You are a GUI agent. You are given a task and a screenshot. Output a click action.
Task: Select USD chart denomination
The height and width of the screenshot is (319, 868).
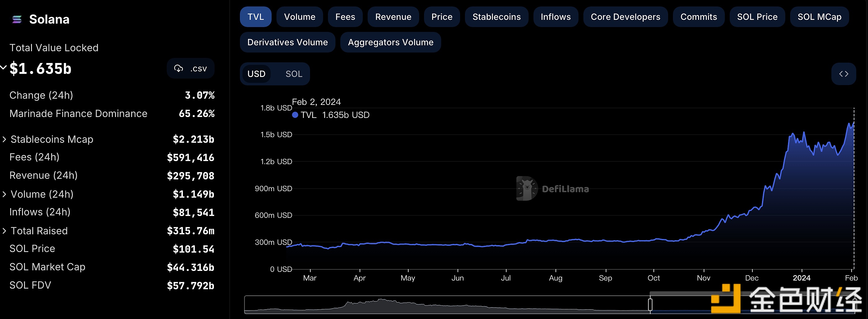pos(256,74)
